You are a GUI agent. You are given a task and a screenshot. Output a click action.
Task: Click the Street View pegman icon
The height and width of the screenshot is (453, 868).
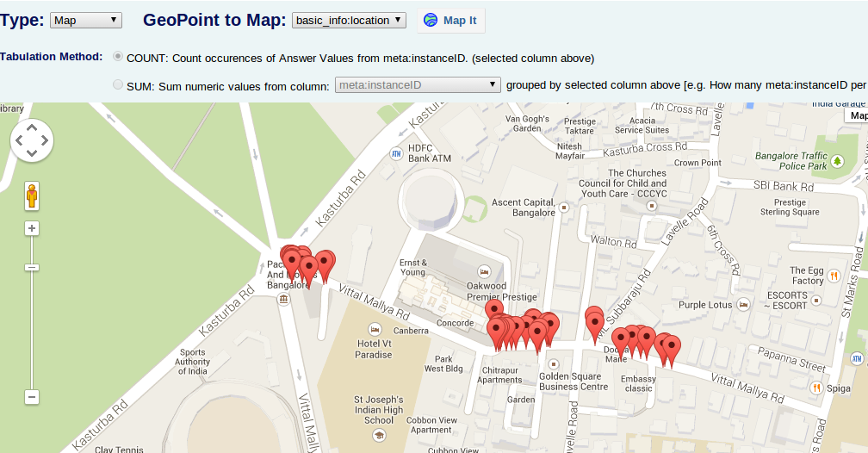(32, 196)
